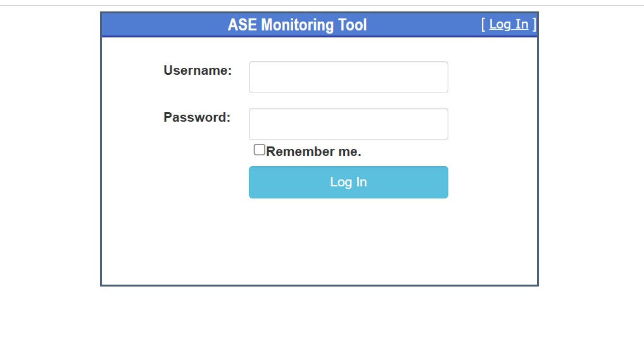The image size is (644, 355).
Task: Place cursor in the field beside Username
Action: point(348,77)
